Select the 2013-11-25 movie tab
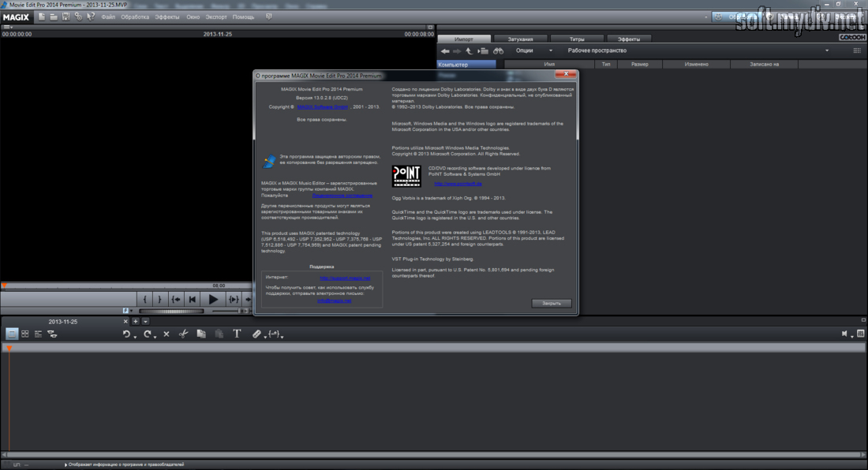 pos(63,321)
